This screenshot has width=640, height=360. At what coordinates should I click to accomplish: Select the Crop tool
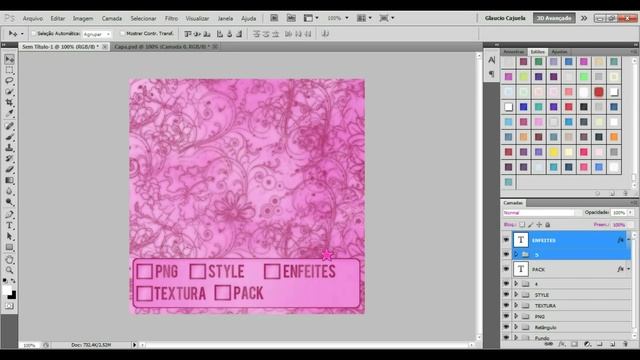[x=9, y=102]
